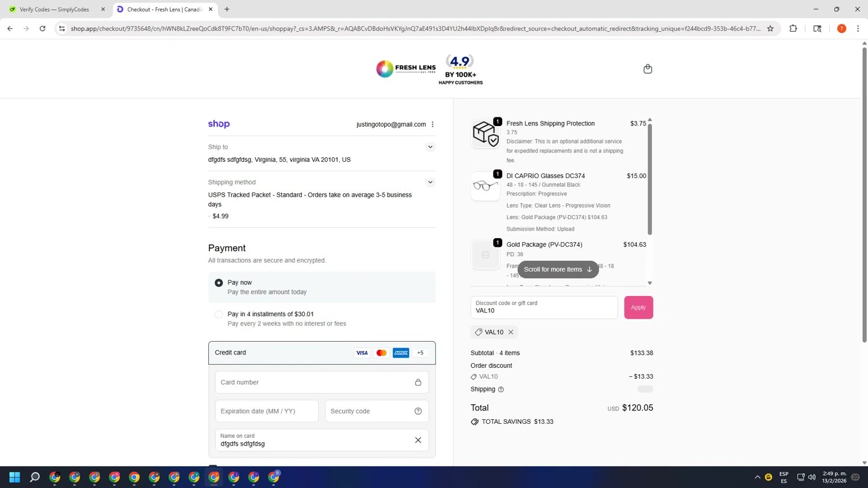Go forward in browser history
868x488 pixels.
pos(26,28)
